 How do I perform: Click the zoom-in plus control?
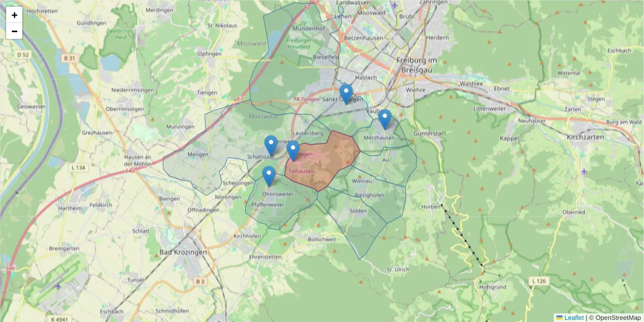(x=14, y=14)
